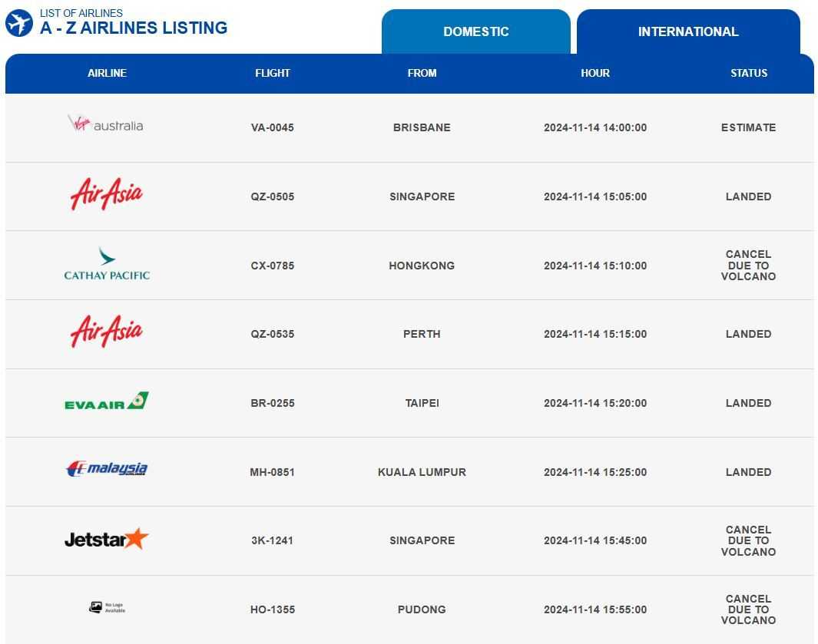Click SINGAPORE origin in the 3K-1241 row

[422, 540]
